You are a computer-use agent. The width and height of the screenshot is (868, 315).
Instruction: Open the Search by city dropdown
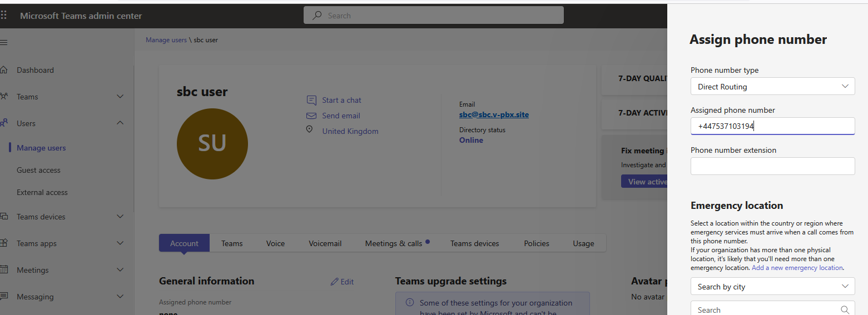(772, 287)
